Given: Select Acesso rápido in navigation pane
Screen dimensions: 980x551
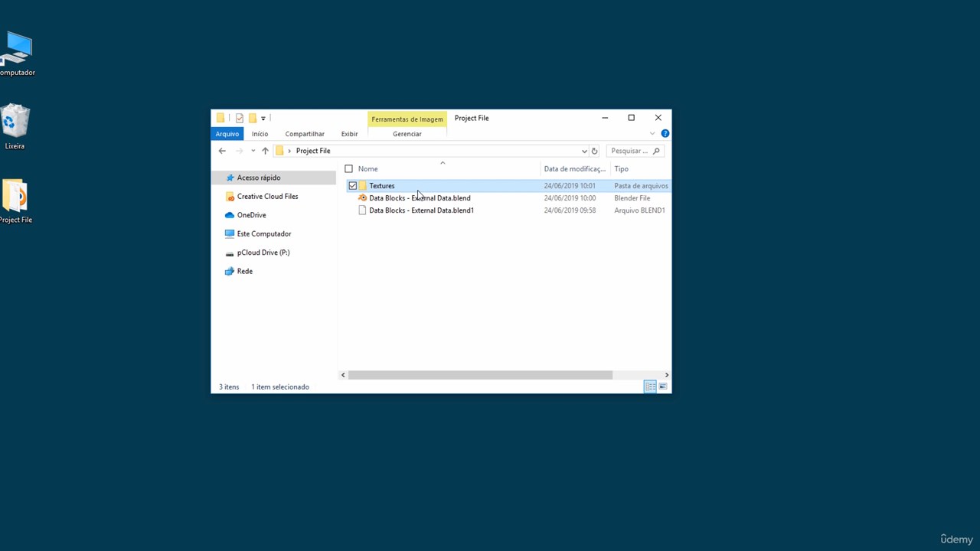Looking at the screenshot, I should click(259, 178).
